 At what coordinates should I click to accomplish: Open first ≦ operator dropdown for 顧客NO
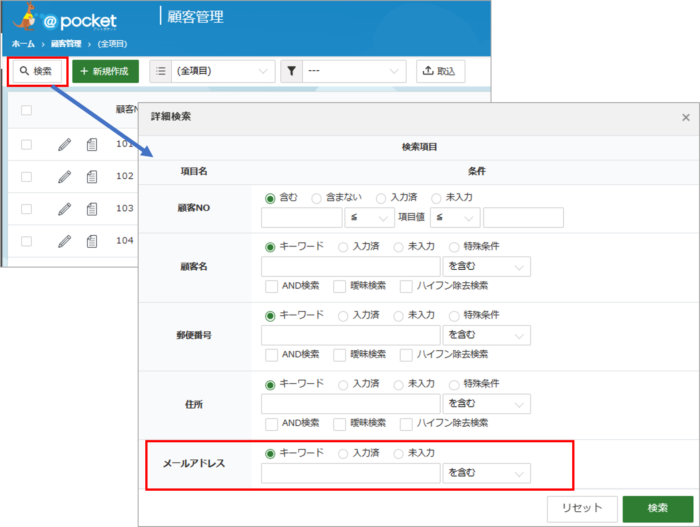pyautogui.click(x=369, y=217)
